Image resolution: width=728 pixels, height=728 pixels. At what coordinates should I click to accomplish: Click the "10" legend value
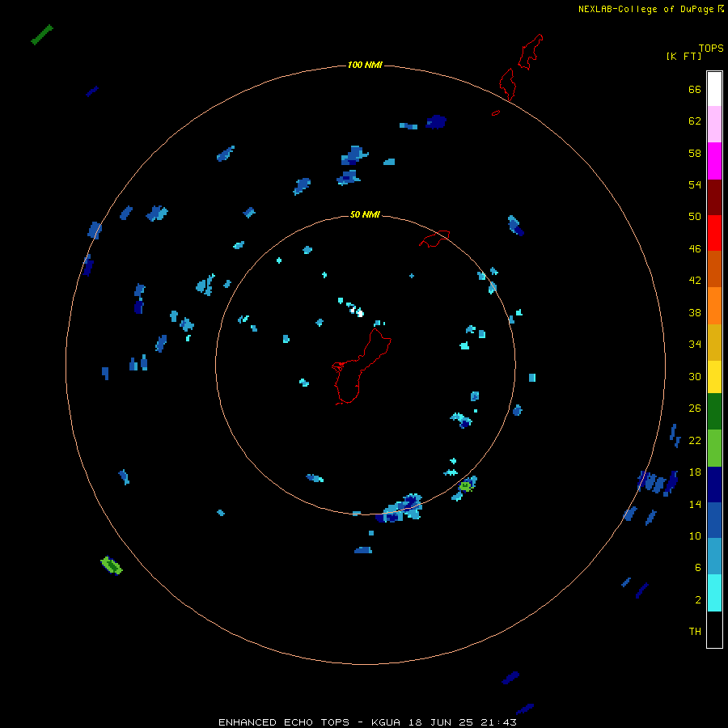tap(695, 536)
